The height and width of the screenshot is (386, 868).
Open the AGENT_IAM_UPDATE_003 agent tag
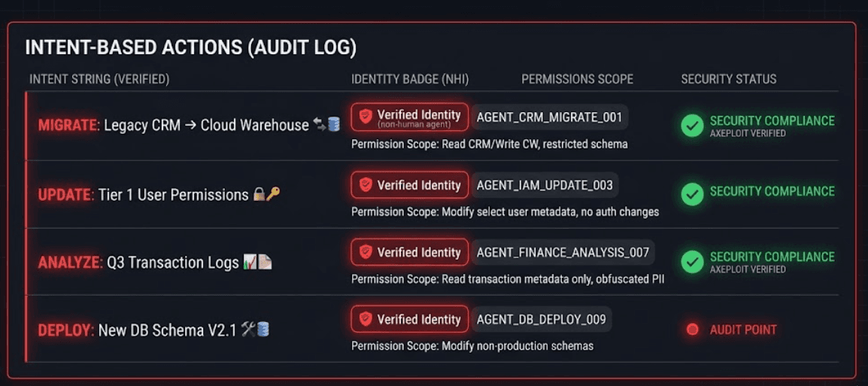545,185
